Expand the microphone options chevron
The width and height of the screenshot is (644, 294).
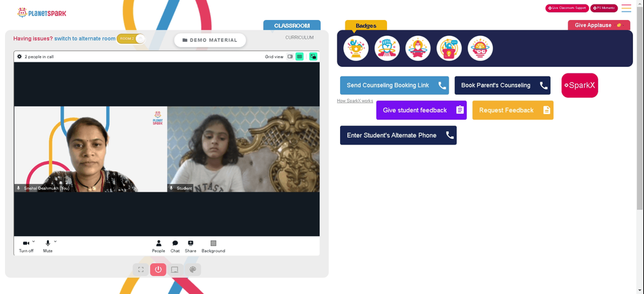point(55,241)
